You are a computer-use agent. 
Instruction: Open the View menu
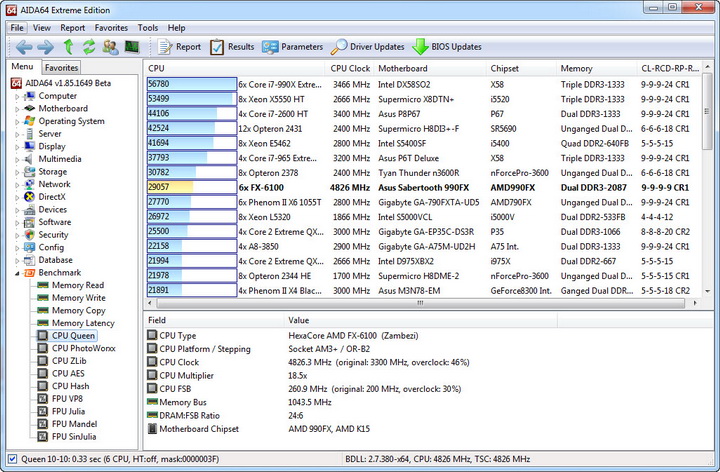(x=41, y=28)
